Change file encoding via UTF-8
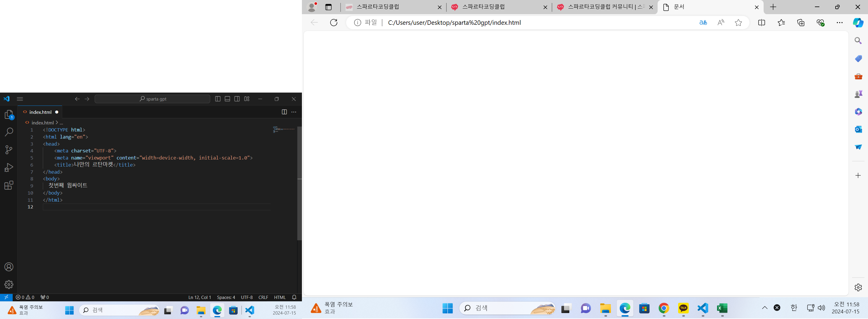 click(247, 297)
